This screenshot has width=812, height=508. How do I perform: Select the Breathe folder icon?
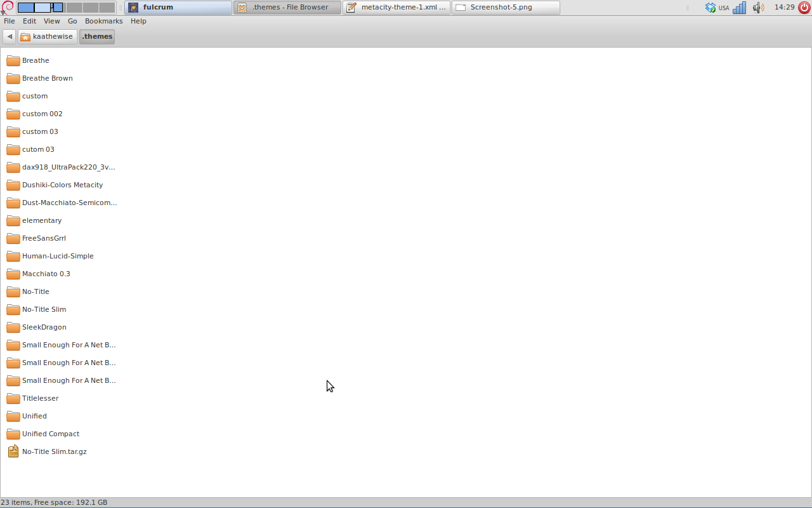point(13,60)
